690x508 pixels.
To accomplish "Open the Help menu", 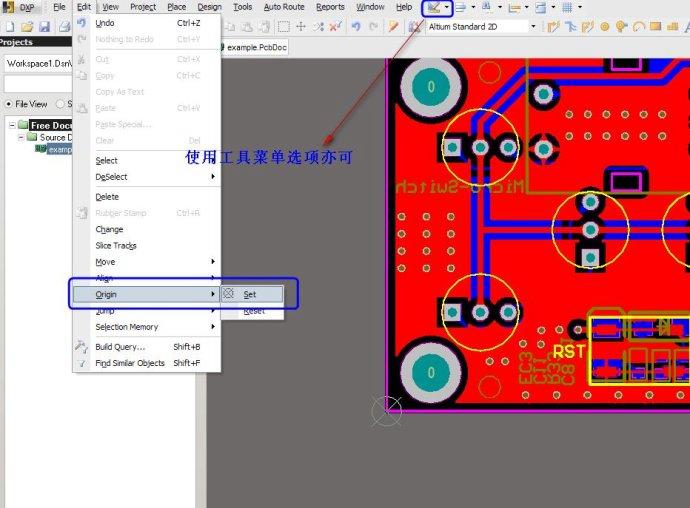I will coord(404,7).
